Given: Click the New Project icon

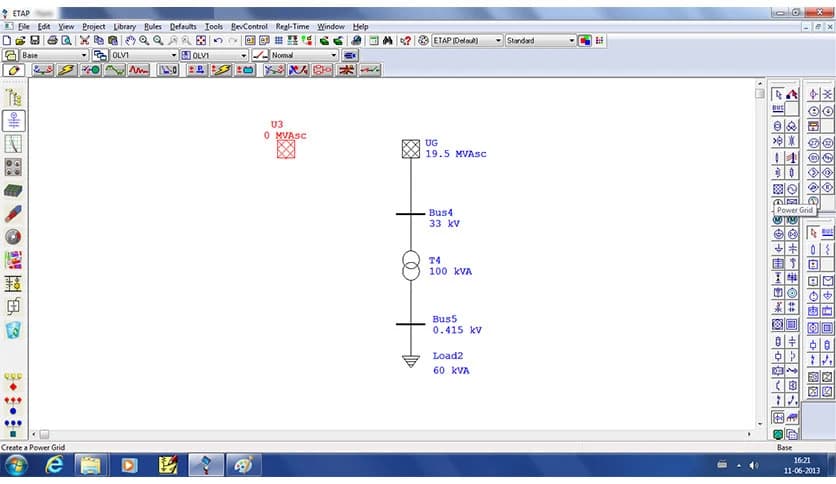Looking at the screenshot, I should pyautogui.click(x=7, y=40).
